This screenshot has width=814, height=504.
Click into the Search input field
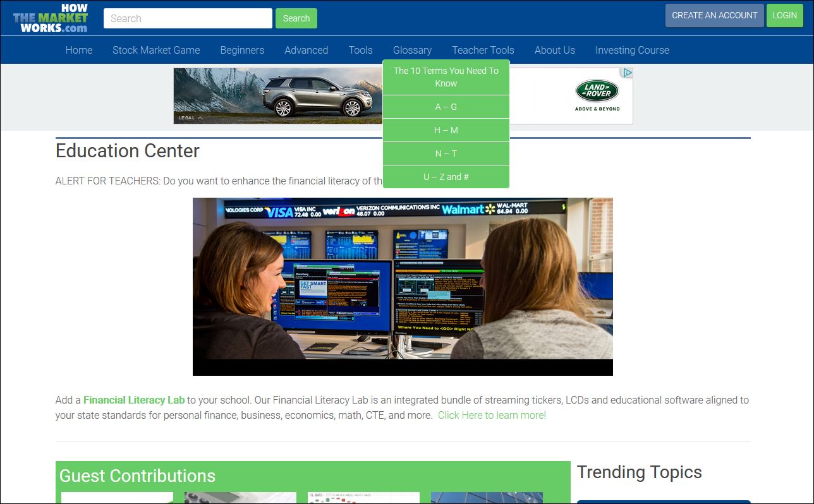(x=188, y=18)
